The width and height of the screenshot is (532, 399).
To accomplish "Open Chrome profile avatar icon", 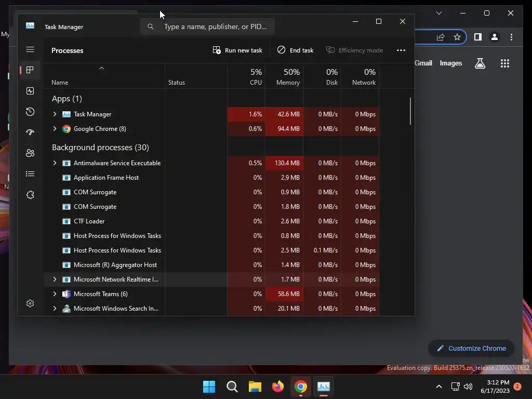I will [495, 37].
